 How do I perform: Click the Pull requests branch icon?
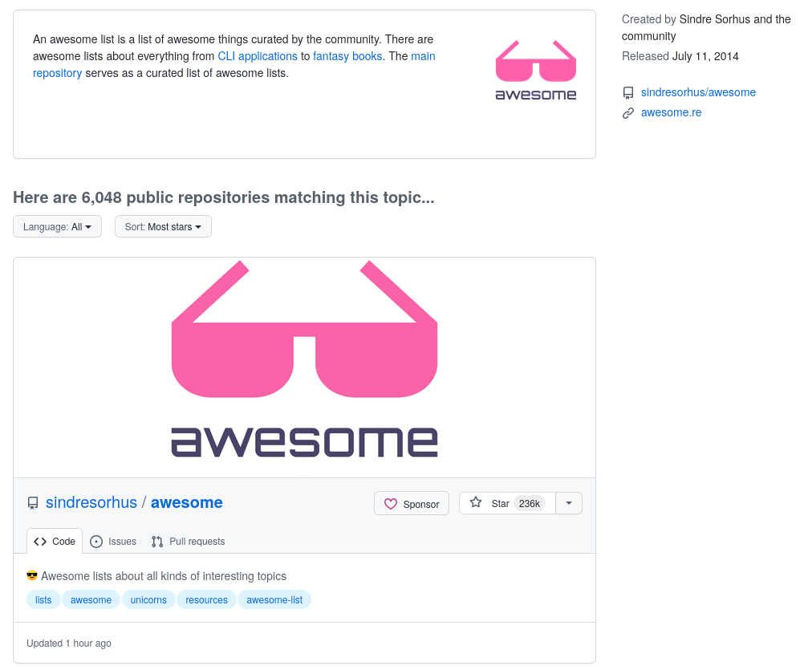pos(157,542)
